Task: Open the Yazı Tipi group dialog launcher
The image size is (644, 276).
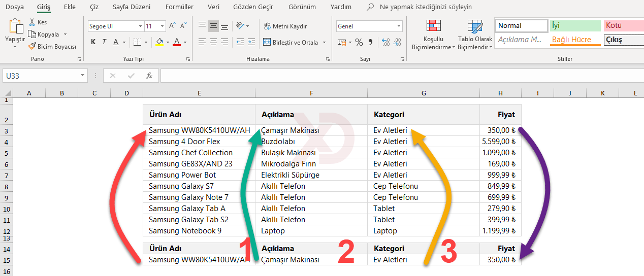Action: (189, 59)
